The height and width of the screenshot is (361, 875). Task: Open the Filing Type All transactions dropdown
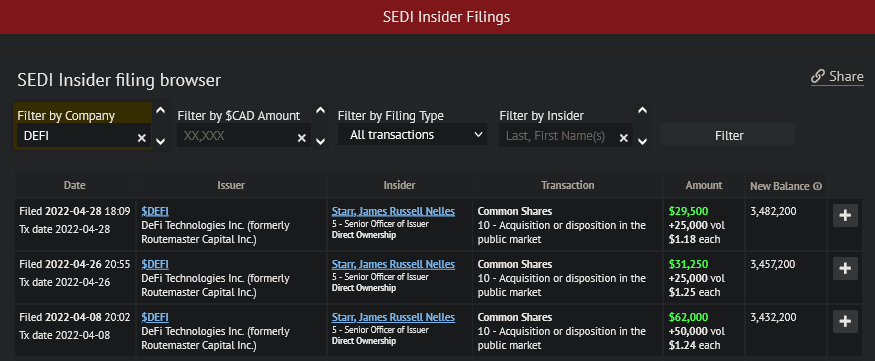[x=412, y=134]
